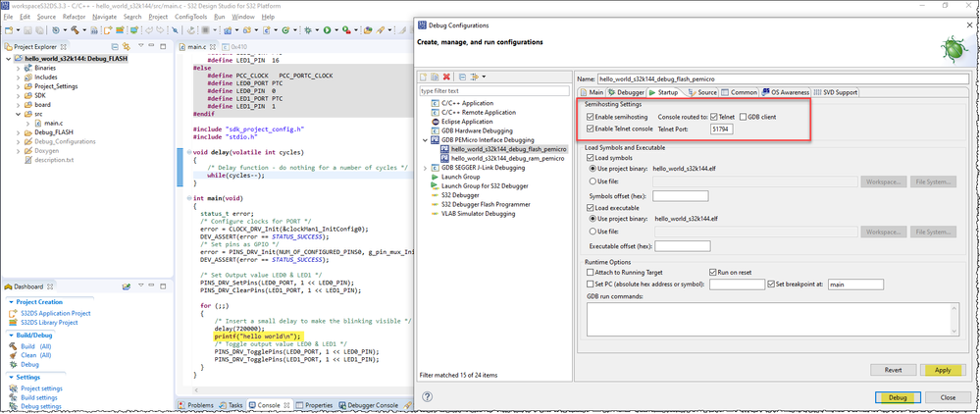This screenshot has width=980, height=414.
Task: Open Debug settings link in Dashboard
Action: (x=42, y=406)
